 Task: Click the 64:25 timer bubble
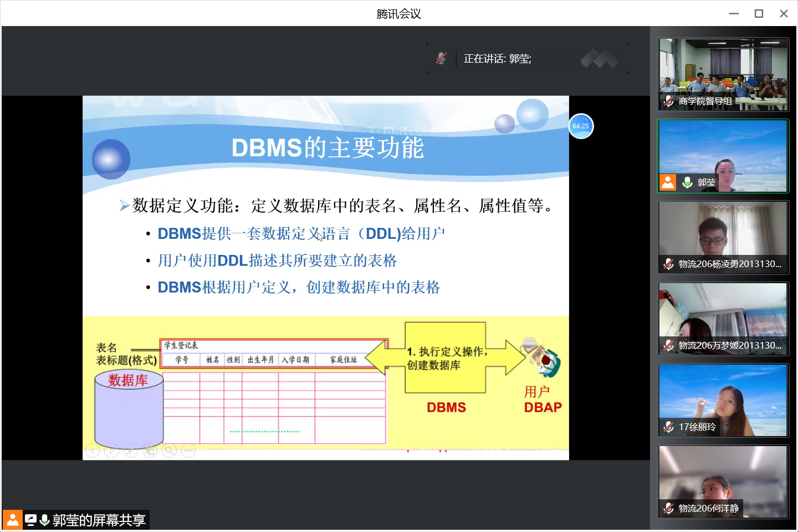581,126
